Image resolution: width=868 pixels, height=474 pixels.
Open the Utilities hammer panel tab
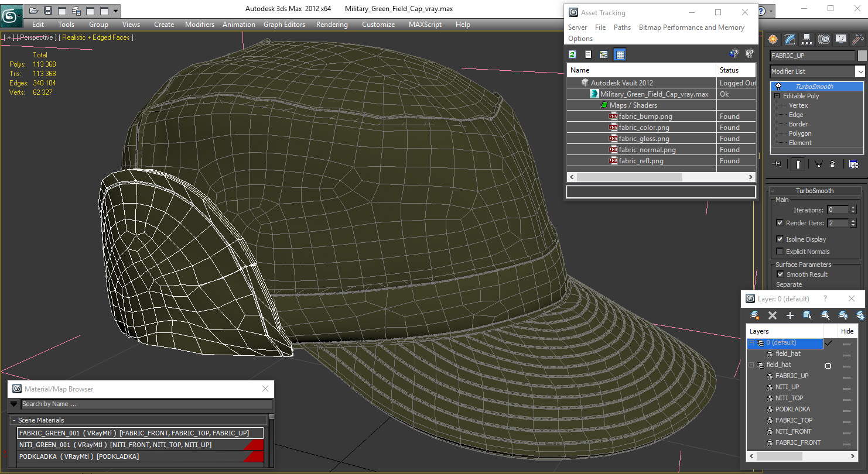point(858,39)
